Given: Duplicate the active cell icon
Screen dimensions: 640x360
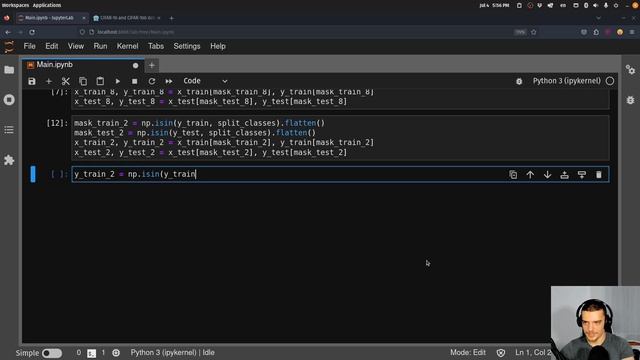Looking at the screenshot, I should click(513, 175).
